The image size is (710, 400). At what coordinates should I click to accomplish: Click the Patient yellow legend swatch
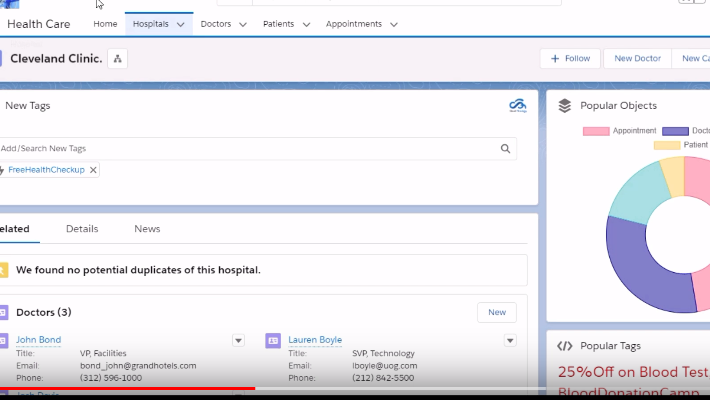click(667, 145)
